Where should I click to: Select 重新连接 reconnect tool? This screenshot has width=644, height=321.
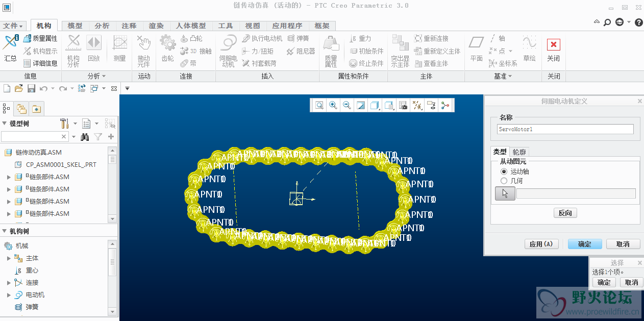(432, 38)
